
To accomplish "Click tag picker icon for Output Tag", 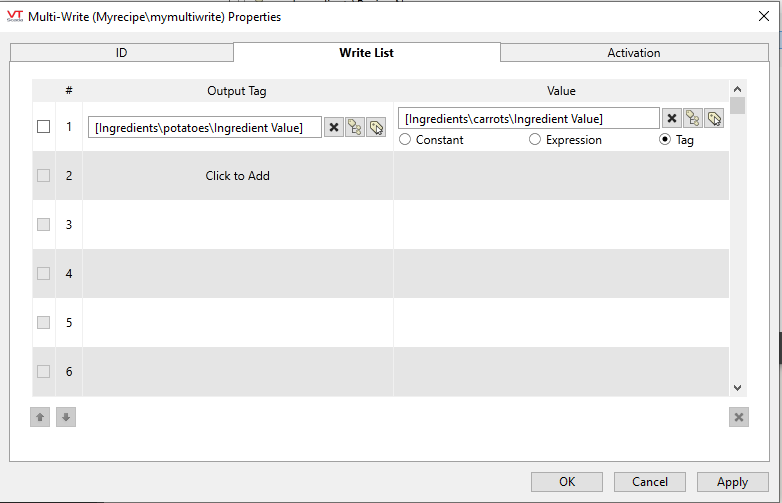I will click(376, 127).
